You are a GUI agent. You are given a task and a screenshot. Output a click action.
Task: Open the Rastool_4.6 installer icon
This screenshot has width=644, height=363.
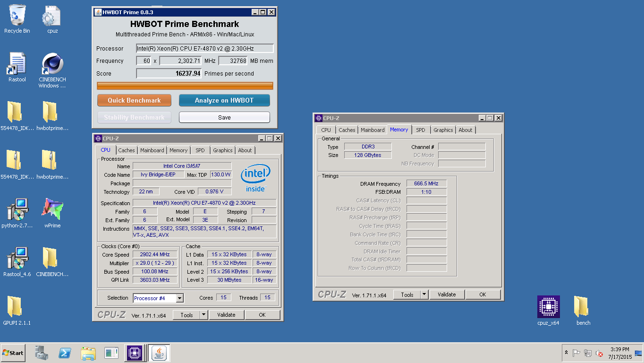17,262
